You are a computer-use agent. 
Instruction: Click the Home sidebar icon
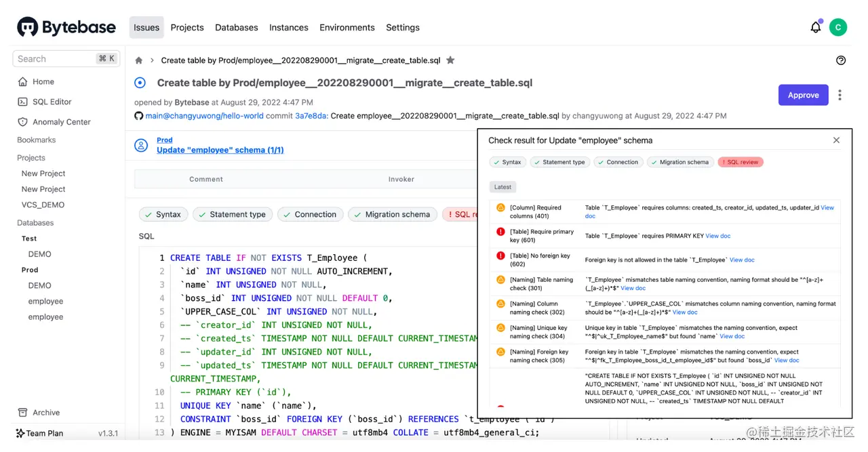22,81
